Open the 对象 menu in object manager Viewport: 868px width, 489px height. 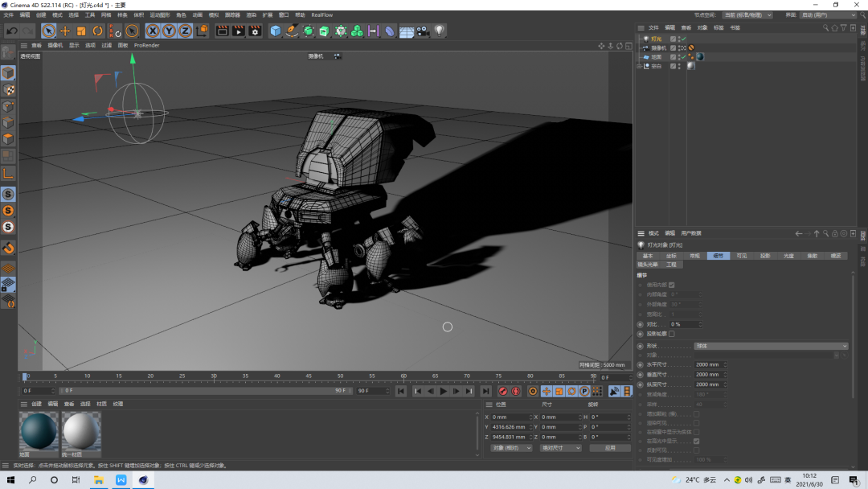tap(702, 27)
